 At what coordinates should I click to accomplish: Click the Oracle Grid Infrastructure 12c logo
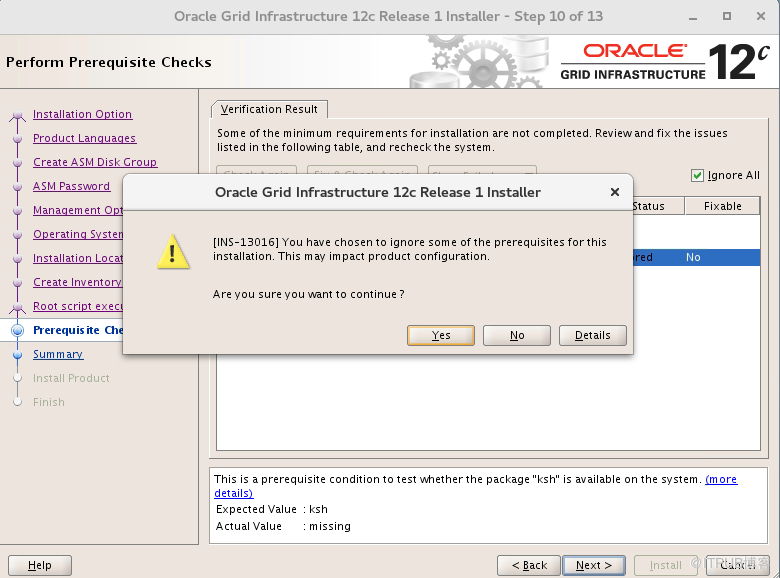click(665, 62)
